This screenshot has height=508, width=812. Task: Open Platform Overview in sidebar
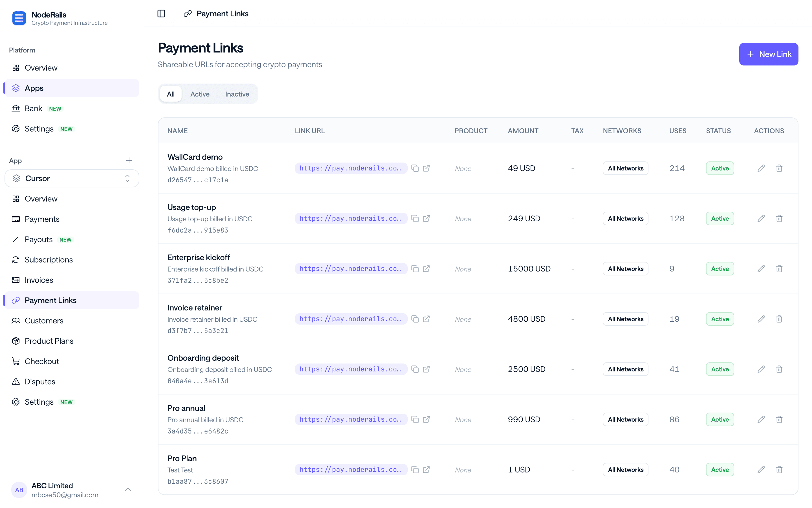point(72,68)
